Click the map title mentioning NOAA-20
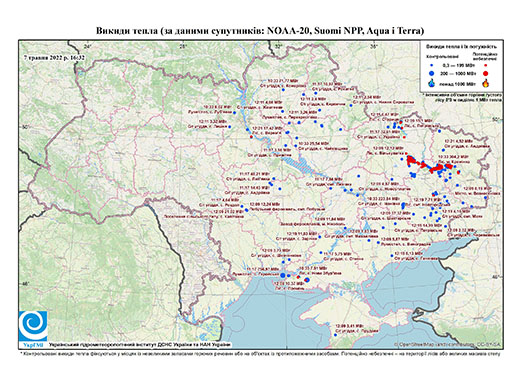The height and width of the screenshot is (368, 520). tap(260, 31)
